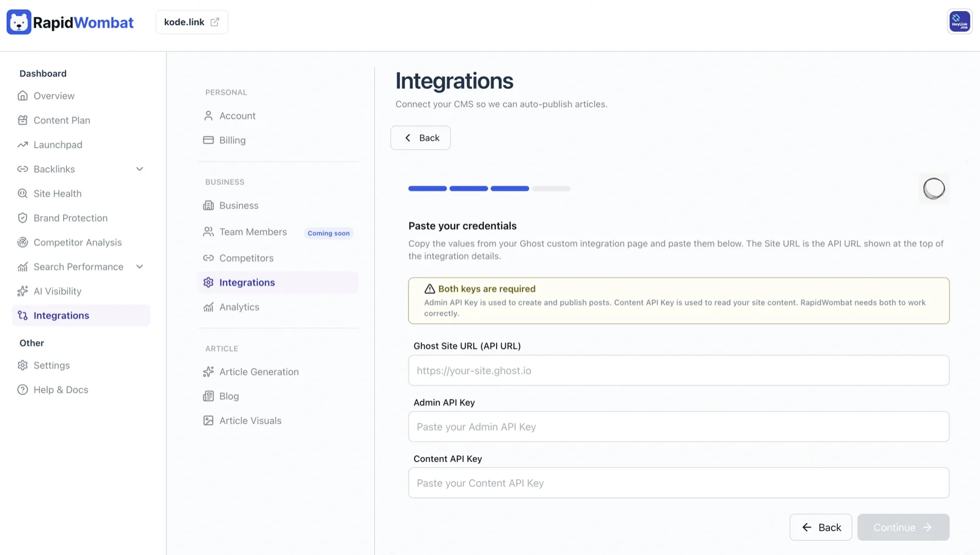
Task: Open the HeyLink profile avatar
Action: coord(960,22)
